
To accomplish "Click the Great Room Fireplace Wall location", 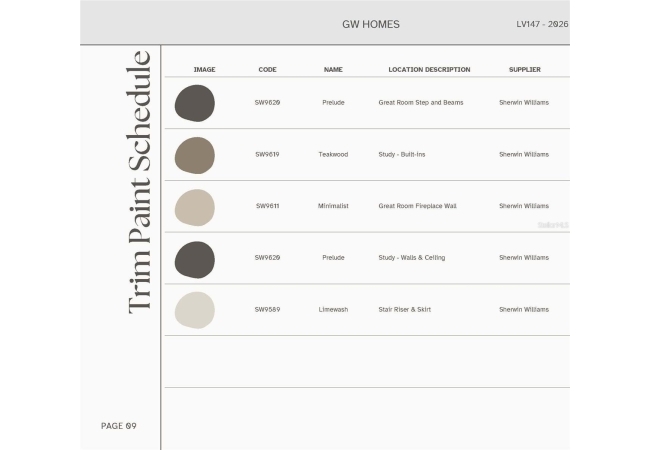I will pos(417,206).
